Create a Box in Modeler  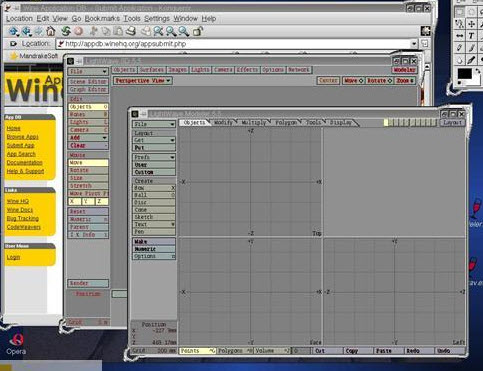click(154, 188)
